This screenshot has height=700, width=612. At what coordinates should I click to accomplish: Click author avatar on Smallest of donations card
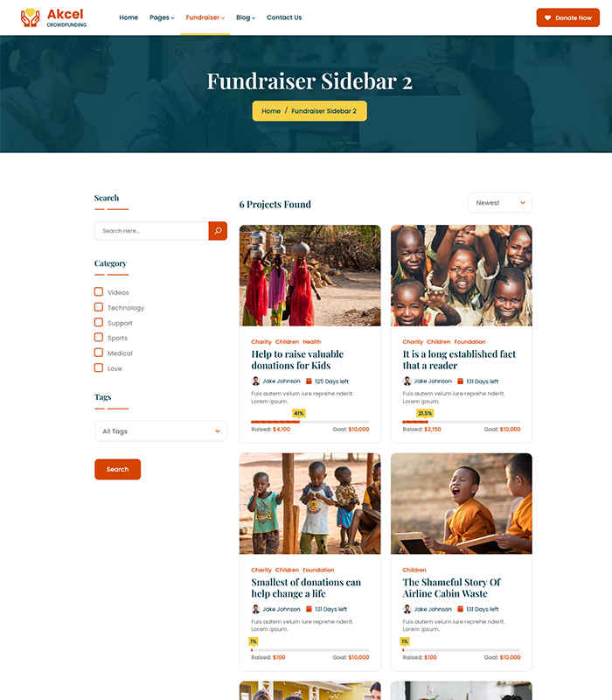[x=255, y=609]
